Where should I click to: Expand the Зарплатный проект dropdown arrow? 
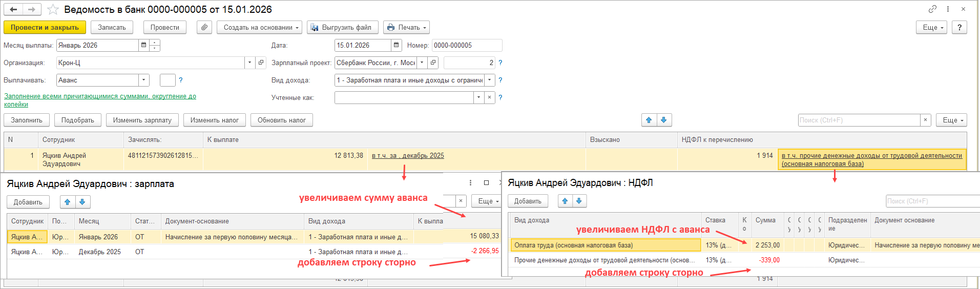(x=422, y=63)
